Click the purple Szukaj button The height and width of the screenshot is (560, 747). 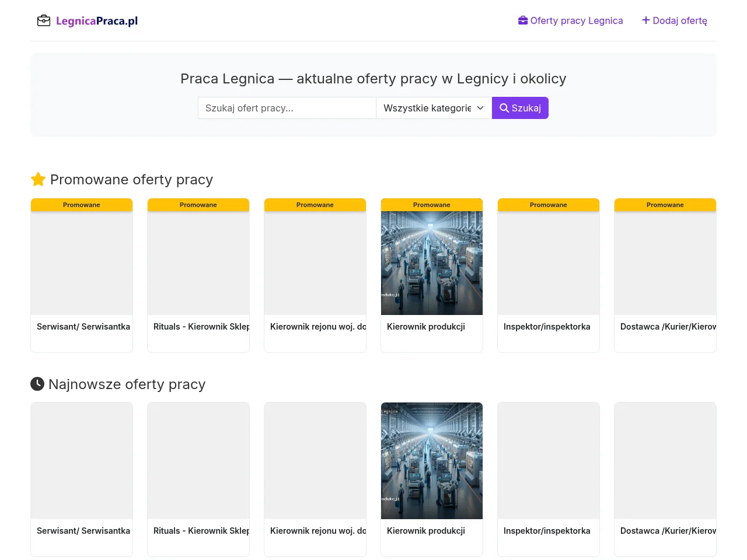(520, 108)
